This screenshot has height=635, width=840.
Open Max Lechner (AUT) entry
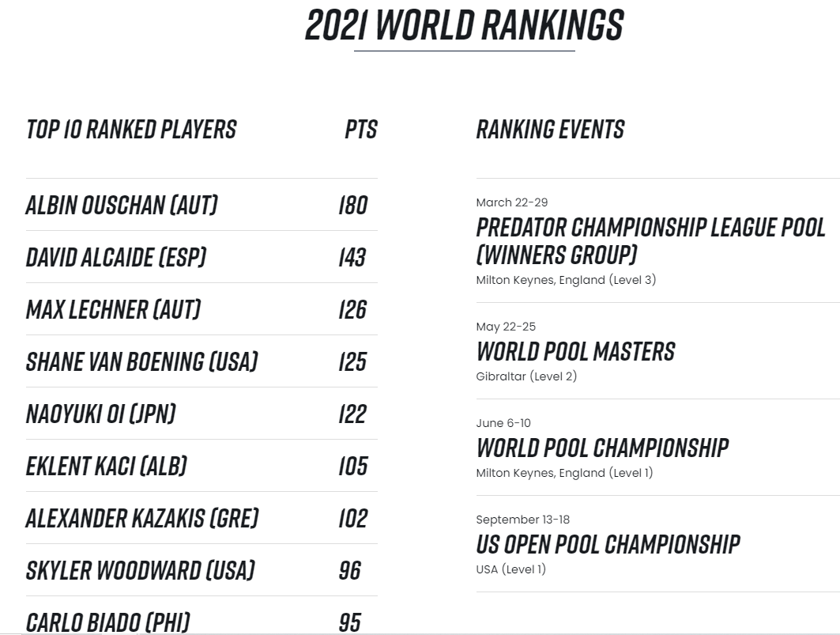point(202,309)
